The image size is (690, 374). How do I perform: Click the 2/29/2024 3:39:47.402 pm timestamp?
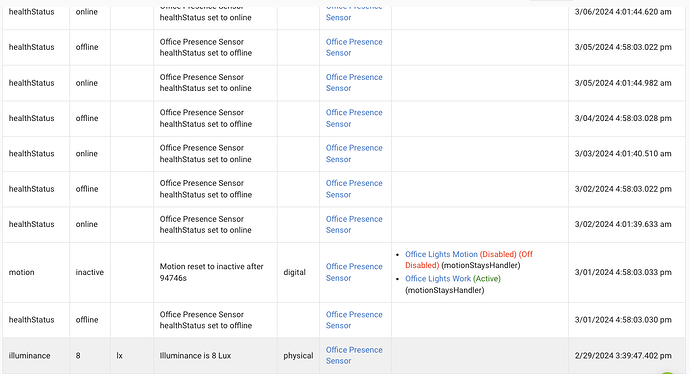click(x=623, y=356)
